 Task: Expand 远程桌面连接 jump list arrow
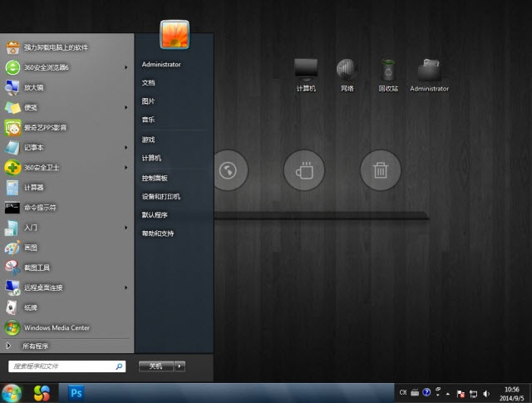[126, 288]
